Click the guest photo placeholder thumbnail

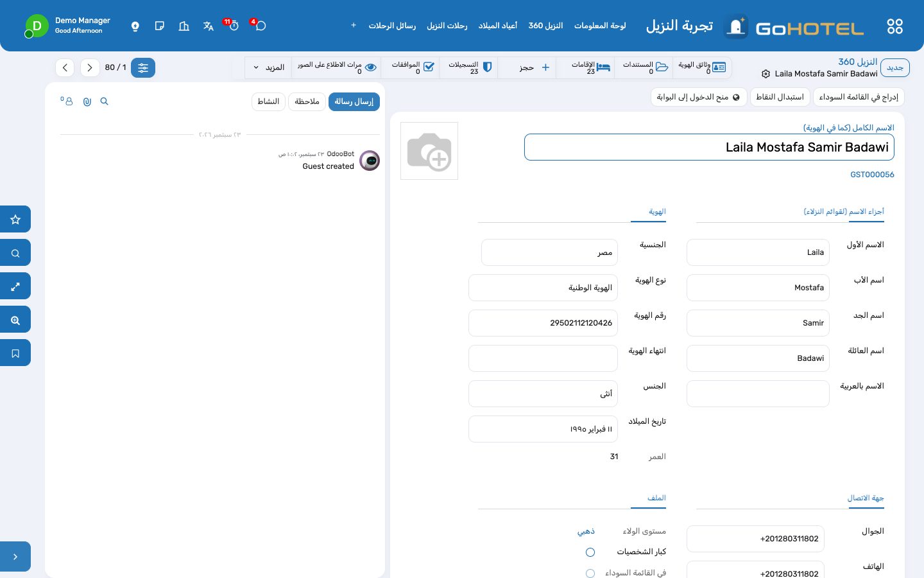pos(429,151)
